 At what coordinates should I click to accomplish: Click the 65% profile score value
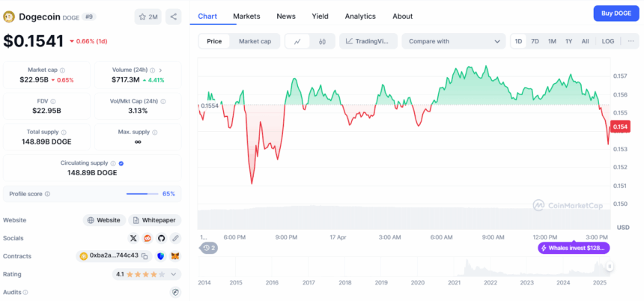pyautogui.click(x=168, y=194)
